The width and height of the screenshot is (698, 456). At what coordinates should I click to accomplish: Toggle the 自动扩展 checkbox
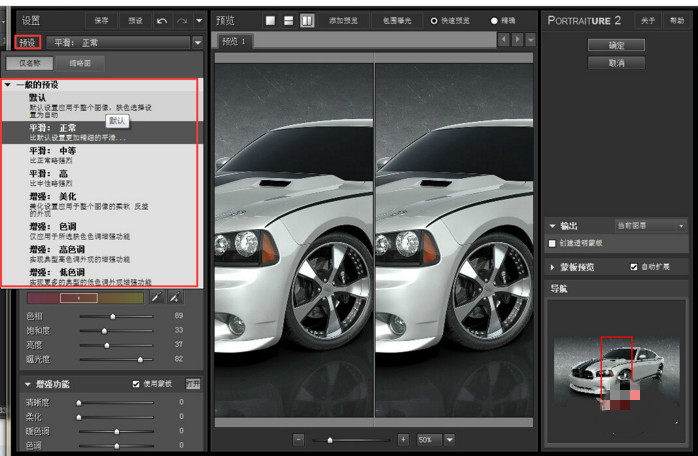[633, 267]
